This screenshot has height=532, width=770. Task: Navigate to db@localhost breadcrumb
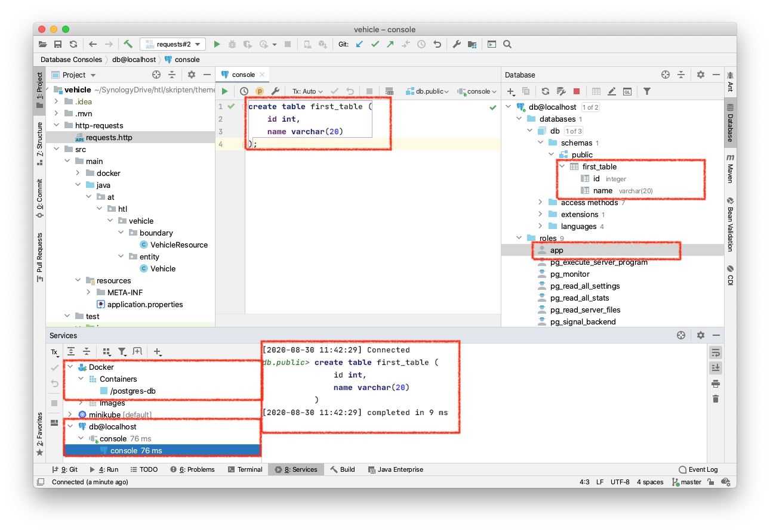[x=134, y=60]
